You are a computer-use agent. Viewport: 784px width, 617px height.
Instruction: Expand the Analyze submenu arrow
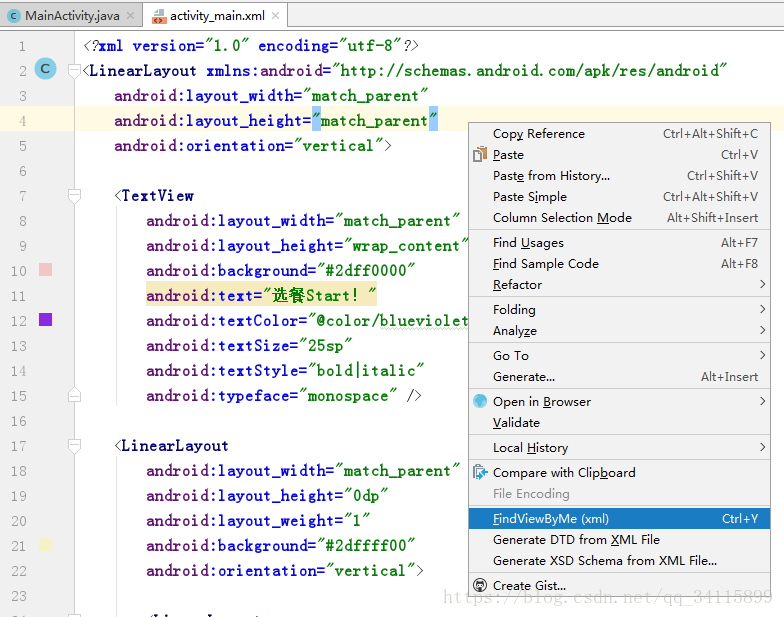click(762, 330)
